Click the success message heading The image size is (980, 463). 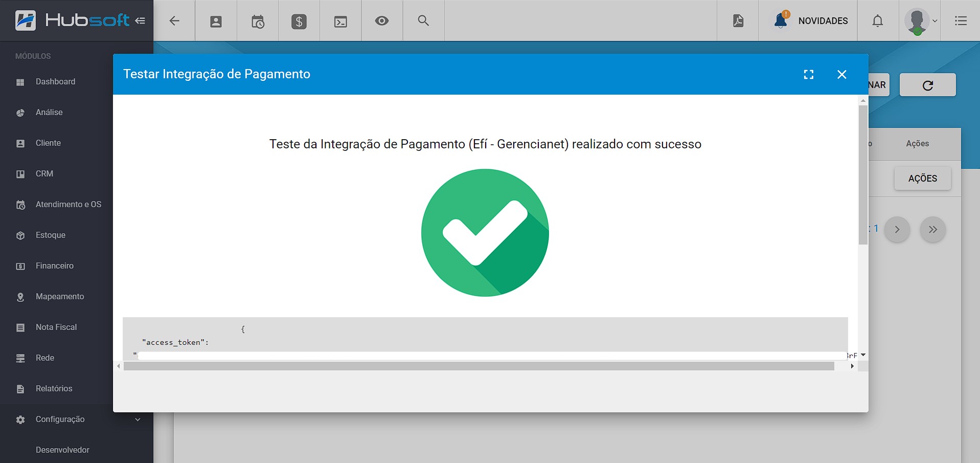tap(485, 144)
